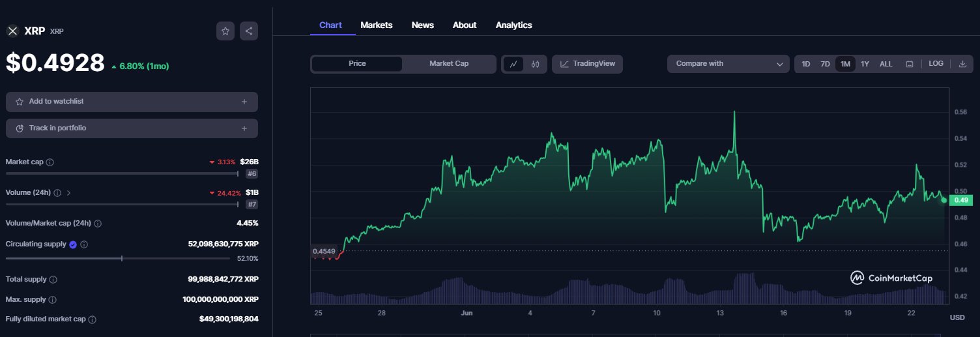
Task: Click the 100,000,000,000 XRP value
Action: pos(221,299)
